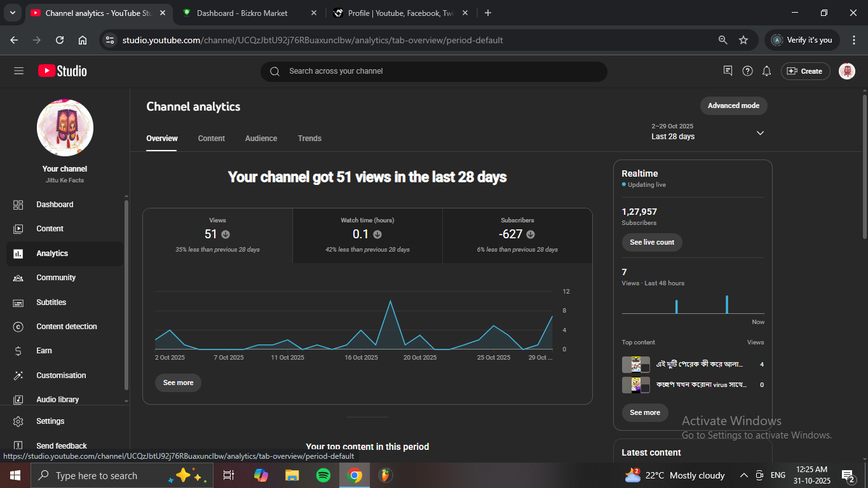868x488 pixels.
Task: Bookmark this page with the star icon
Action: [743, 40]
